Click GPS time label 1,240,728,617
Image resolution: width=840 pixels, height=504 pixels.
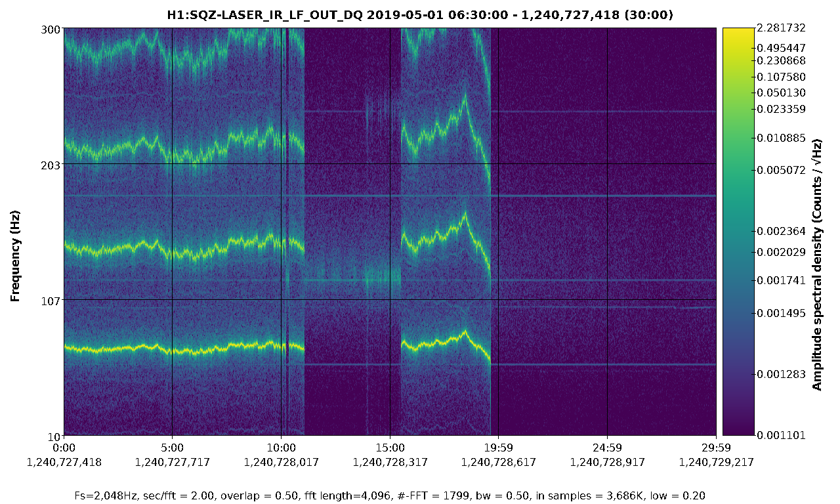point(499,462)
